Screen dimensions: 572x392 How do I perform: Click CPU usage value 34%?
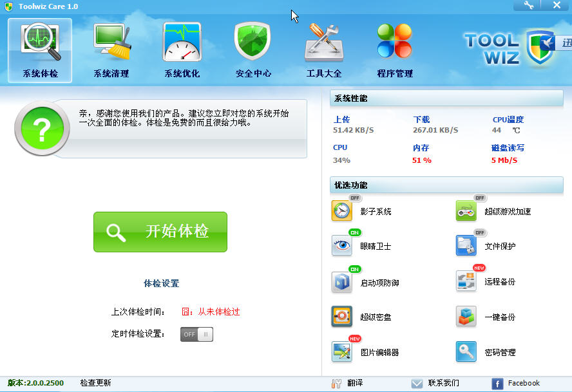tap(341, 160)
